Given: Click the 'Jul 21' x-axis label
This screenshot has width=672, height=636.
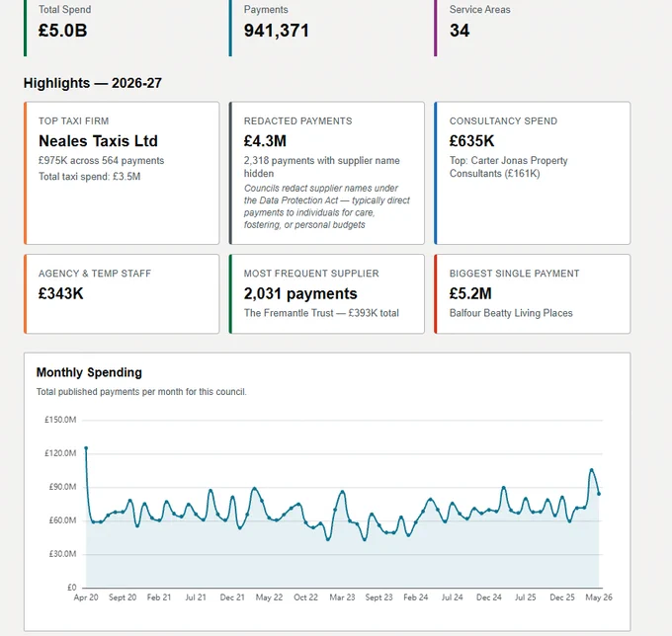Looking at the screenshot, I should pos(196,597).
